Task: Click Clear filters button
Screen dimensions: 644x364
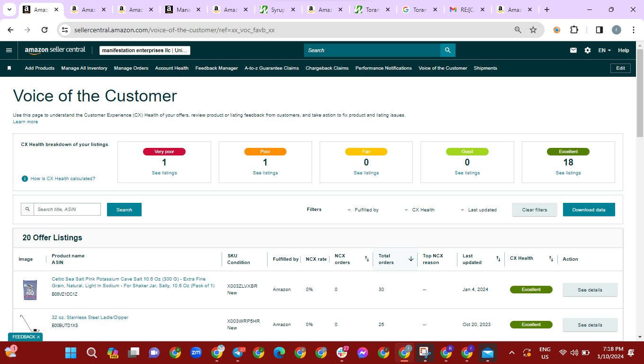Action: tap(535, 209)
